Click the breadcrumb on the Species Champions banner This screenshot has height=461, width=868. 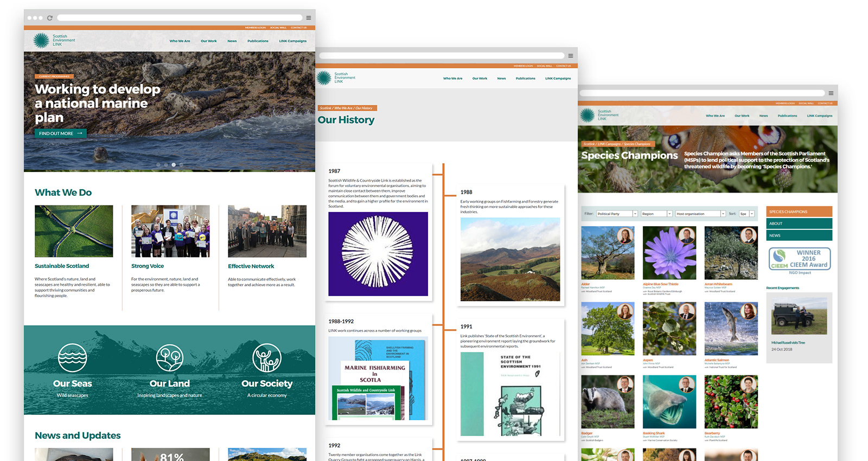(617, 144)
